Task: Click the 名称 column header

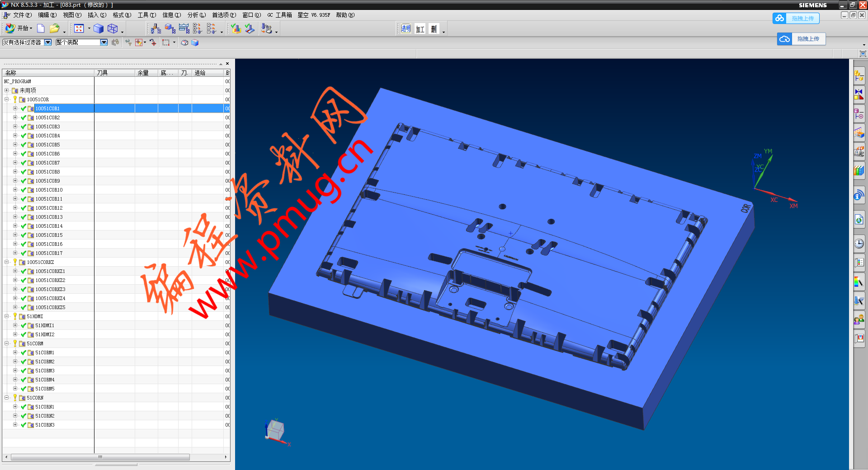Action: (48, 73)
